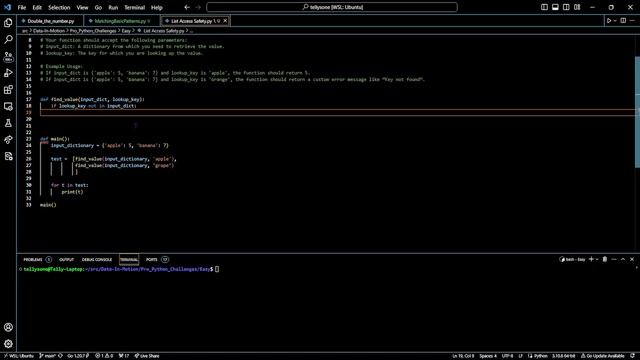Switch to OUTPUT panel tab
The image size is (640, 360).
coord(67,260)
